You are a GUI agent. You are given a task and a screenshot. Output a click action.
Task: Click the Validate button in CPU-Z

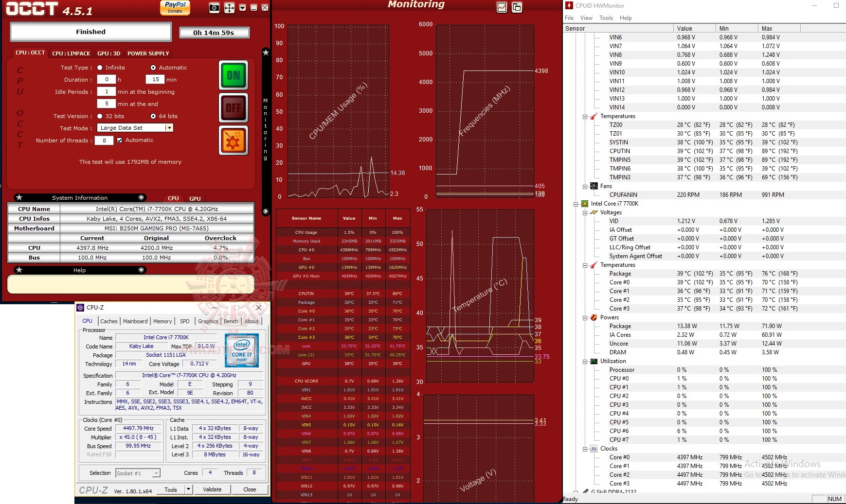tap(212, 489)
